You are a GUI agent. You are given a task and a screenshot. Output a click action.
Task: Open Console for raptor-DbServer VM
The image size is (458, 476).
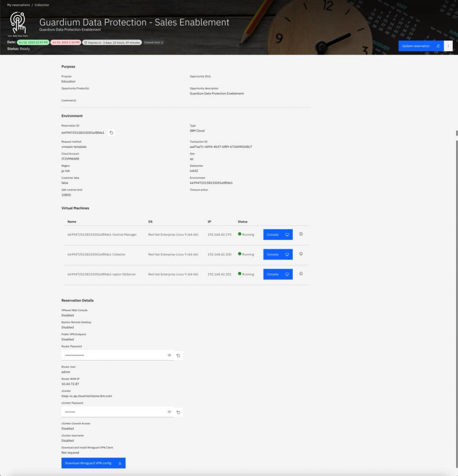tap(278, 274)
